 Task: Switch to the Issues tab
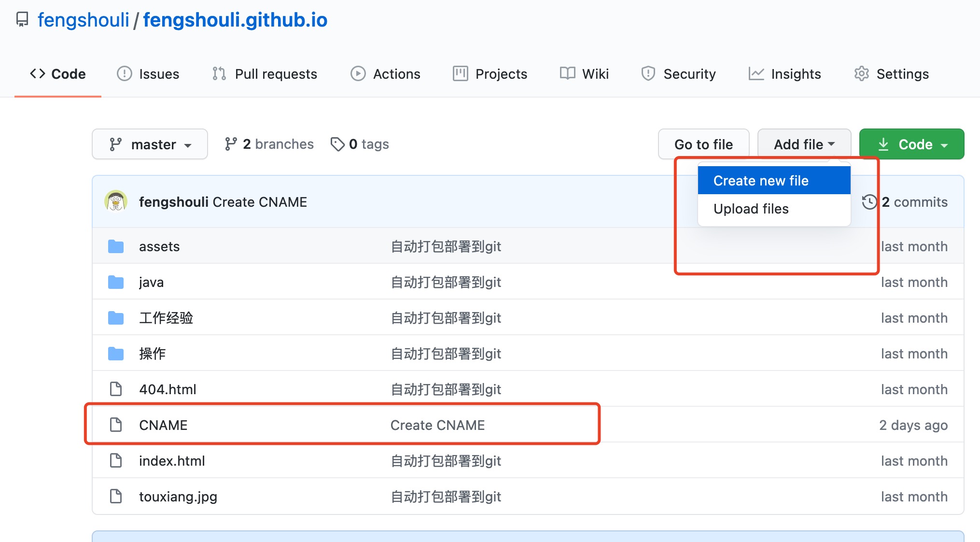click(148, 74)
